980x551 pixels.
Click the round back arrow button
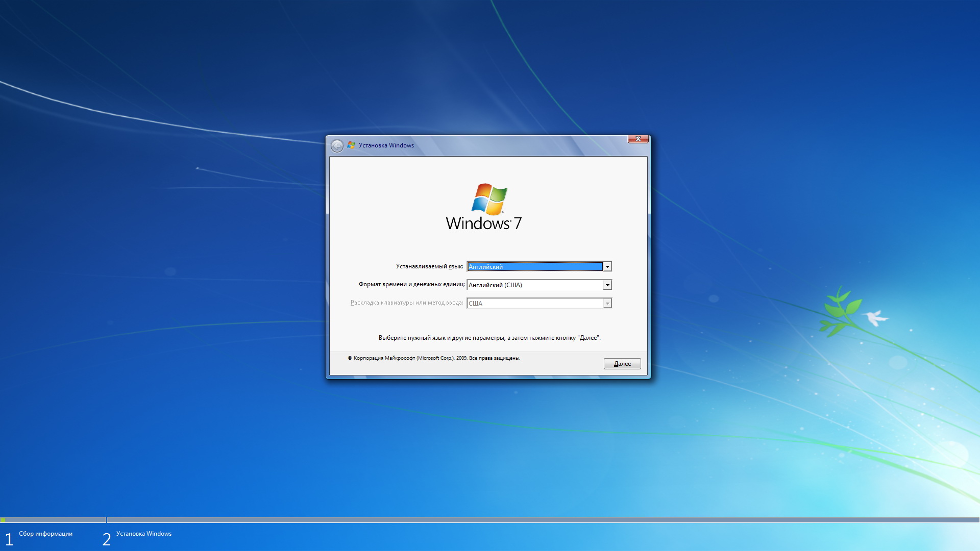pyautogui.click(x=337, y=146)
